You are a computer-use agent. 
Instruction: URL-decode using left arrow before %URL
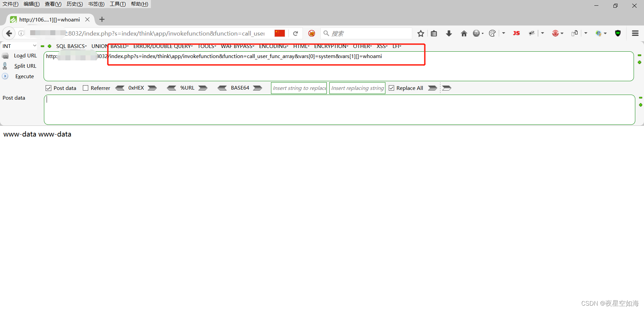[171, 88]
